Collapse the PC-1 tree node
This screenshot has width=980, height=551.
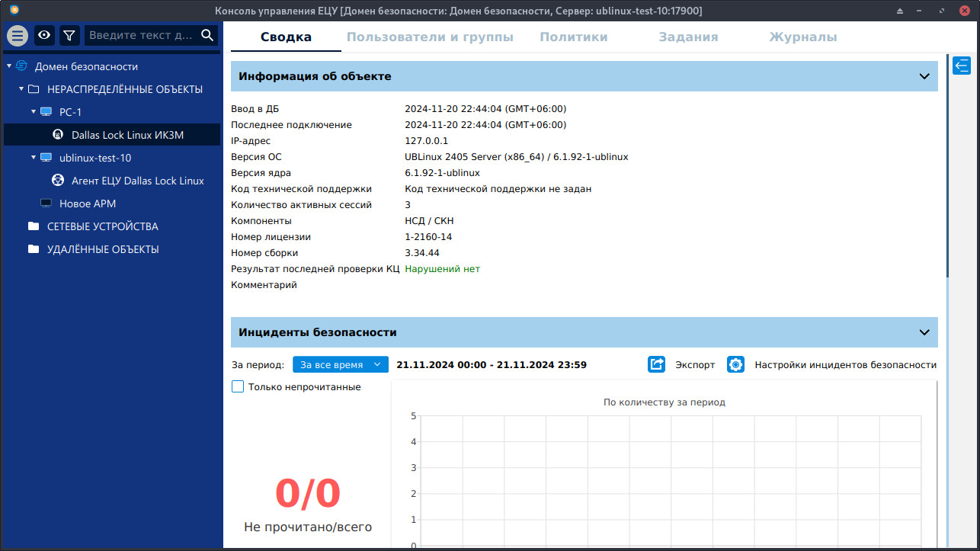(x=34, y=112)
